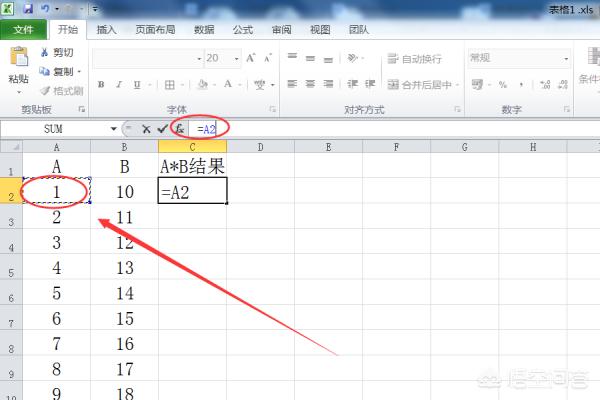Viewport: 600px width, 400px height.
Task: Toggle Bold formatting button
Action: 100,85
